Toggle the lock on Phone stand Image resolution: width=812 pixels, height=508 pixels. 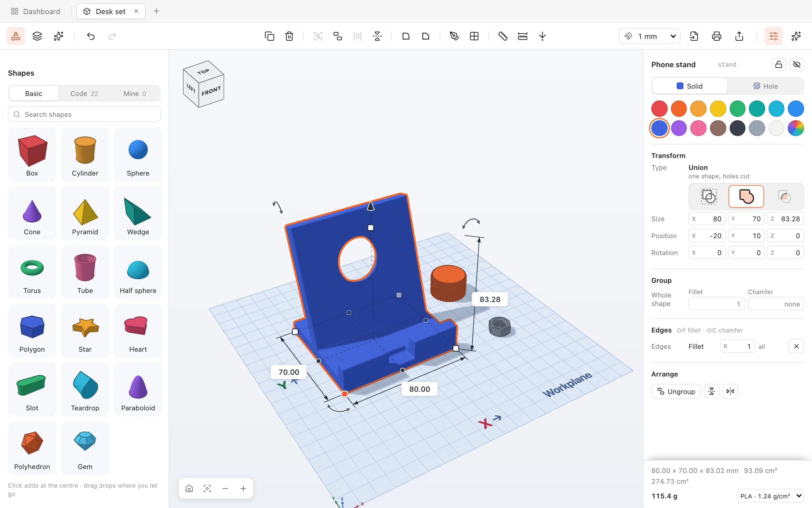click(x=778, y=64)
